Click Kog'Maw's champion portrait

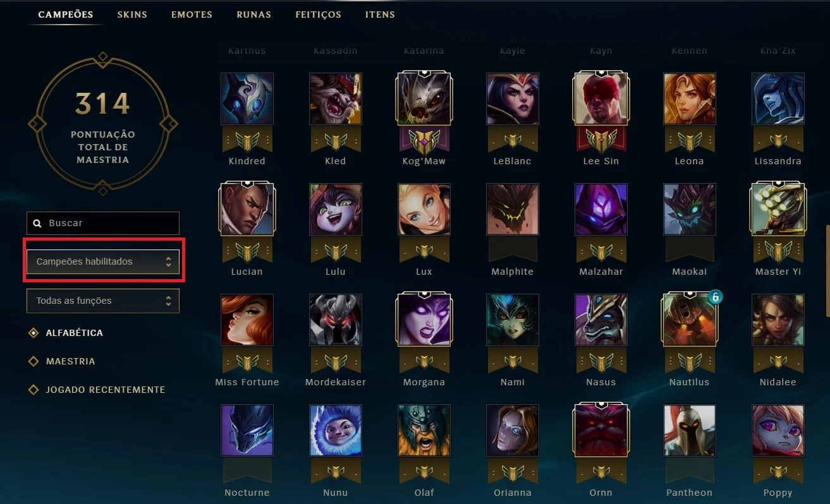coord(424,99)
